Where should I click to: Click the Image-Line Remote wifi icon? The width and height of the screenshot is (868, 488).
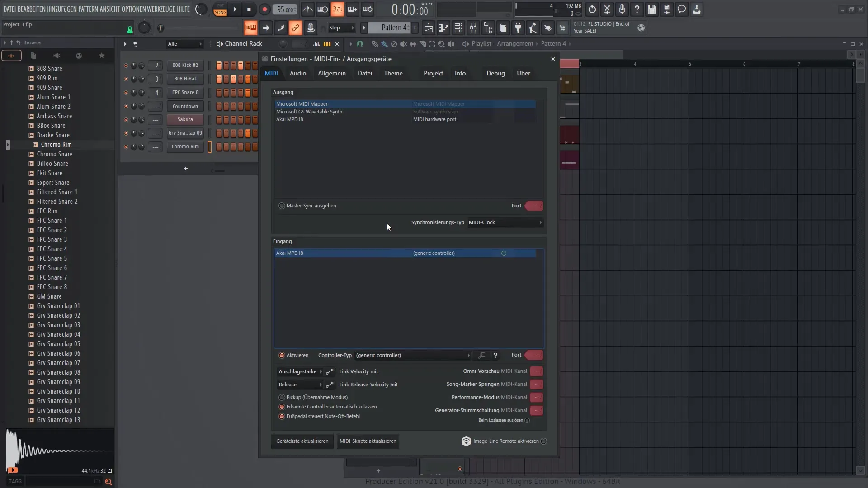tap(466, 441)
